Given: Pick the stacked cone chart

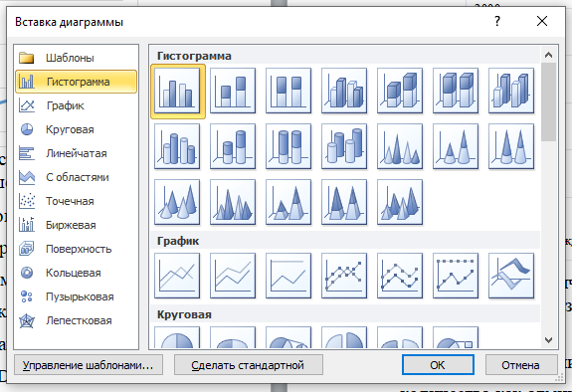Looking at the screenshot, I should coord(456,146).
